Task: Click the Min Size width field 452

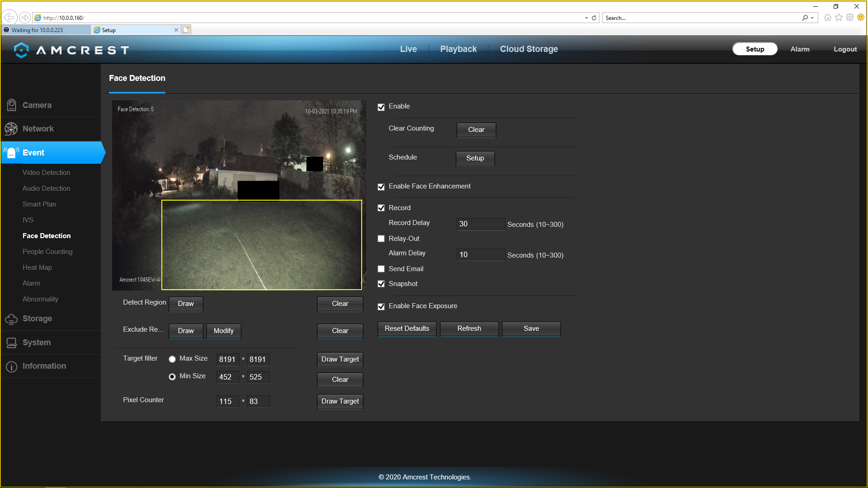Action: click(x=227, y=377)
